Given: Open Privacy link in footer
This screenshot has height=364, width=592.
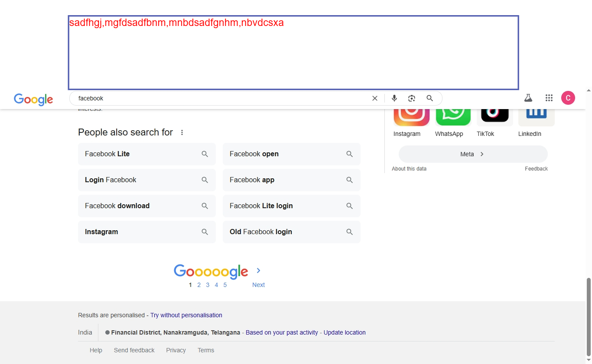Looking at the screenshot, I should tap(176, 350).
